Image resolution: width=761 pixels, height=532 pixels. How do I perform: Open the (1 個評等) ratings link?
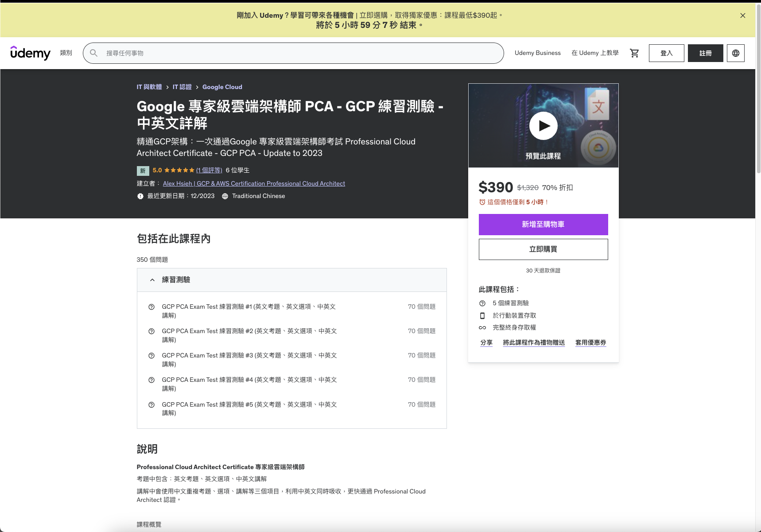coord(209,170)
